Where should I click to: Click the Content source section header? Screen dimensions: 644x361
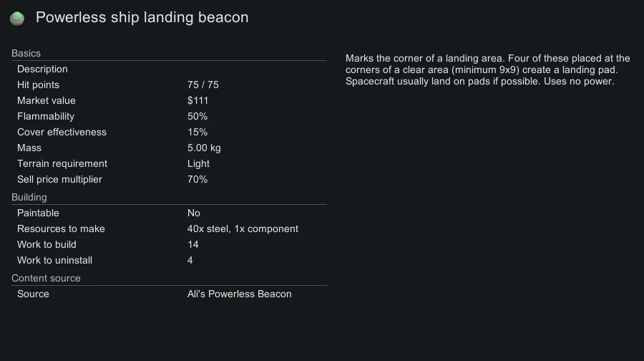tap(46, 279)
